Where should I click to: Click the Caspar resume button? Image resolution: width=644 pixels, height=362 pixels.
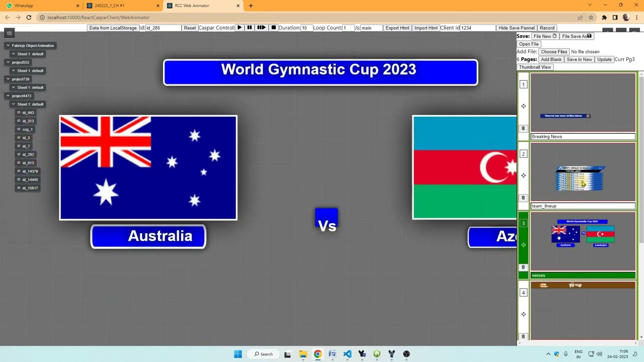[x=261, y=28]
